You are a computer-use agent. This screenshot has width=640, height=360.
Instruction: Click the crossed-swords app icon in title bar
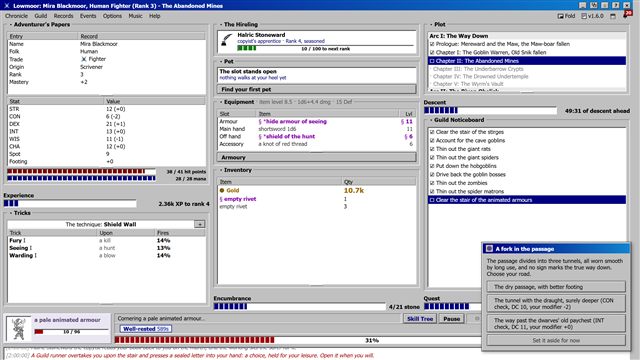click(x=7, y=6)
